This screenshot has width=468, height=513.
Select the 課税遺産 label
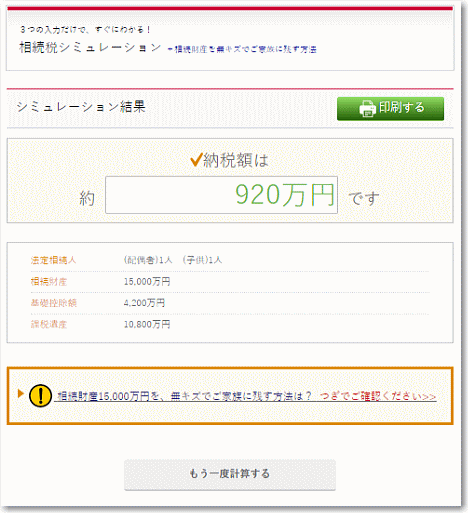coord(49,324)
